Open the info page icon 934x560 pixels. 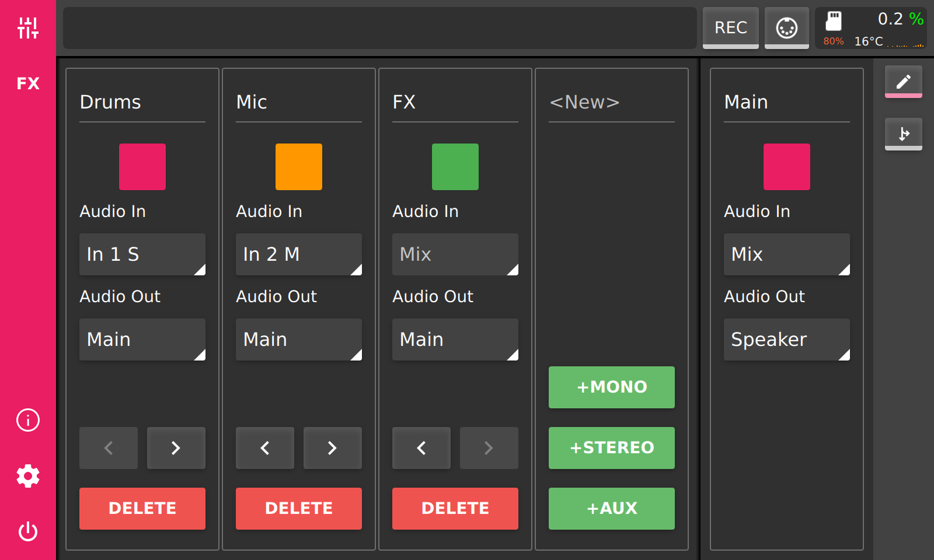pyautogui.click(x=28, y=420)
